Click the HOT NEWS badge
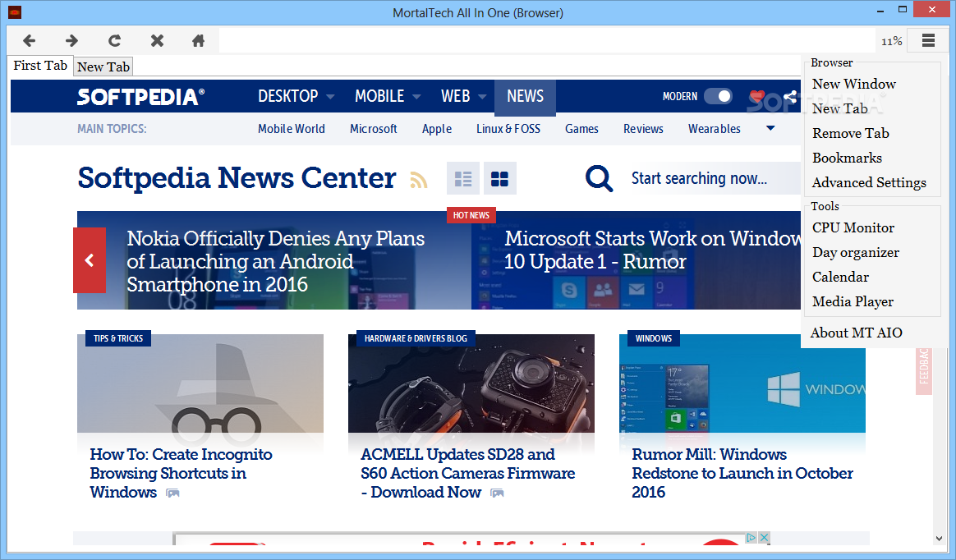The height and width of the screenshot is (560, 956). (471, 215)
